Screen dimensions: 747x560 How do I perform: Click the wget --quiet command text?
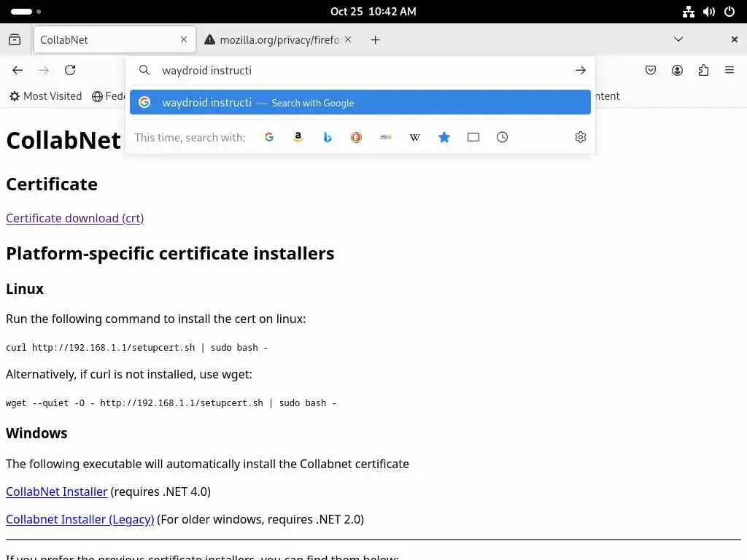(x=171, y=402)
